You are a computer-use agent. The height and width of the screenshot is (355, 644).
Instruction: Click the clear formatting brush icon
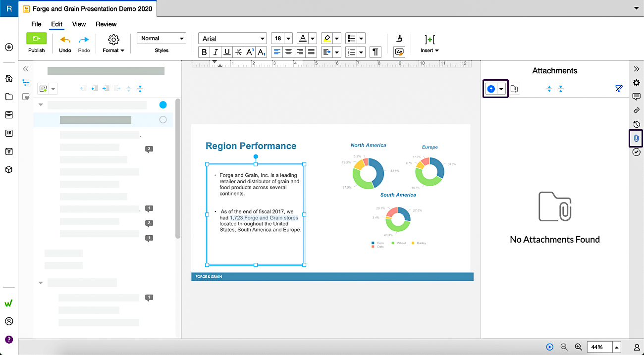[399, 39]
